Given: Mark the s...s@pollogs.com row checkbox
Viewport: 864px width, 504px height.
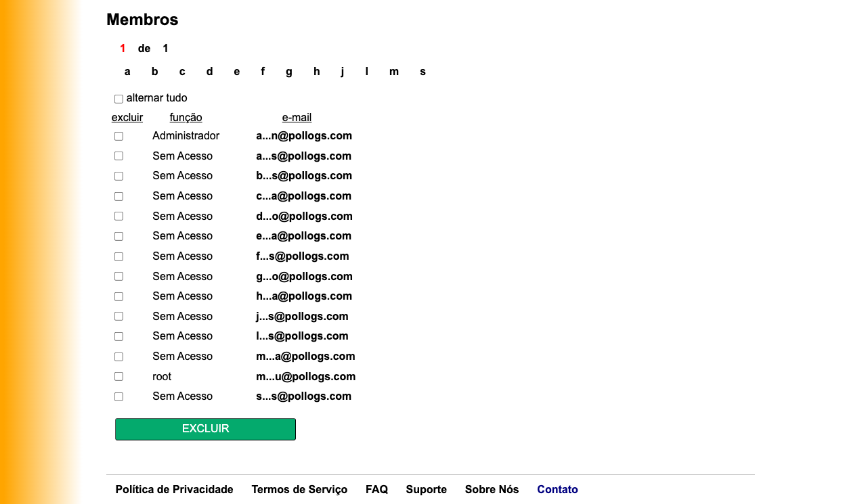Looking at the screenshot, I should click(118, 396).
